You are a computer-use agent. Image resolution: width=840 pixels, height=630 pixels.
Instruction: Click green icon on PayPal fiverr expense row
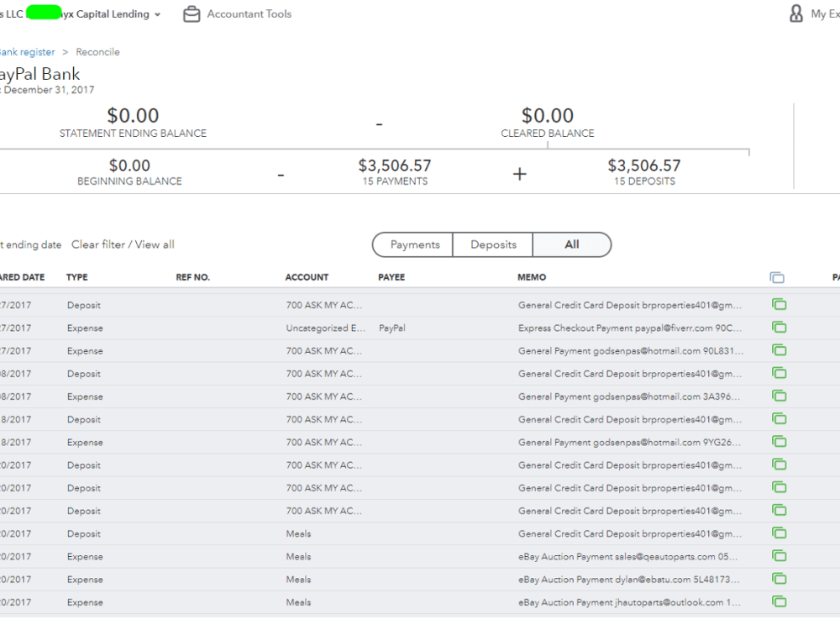click(x=779, y=328)
